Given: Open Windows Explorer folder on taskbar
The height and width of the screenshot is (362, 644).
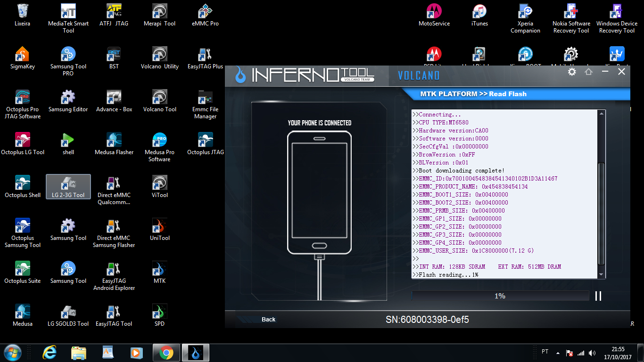Looking at the screenshot, I should pyautogui.click(x=78, y=353).
